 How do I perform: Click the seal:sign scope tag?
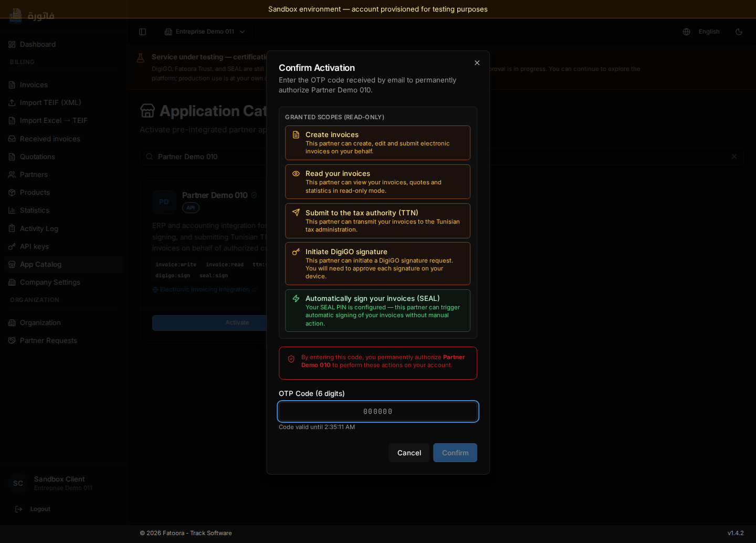point(214,275)
